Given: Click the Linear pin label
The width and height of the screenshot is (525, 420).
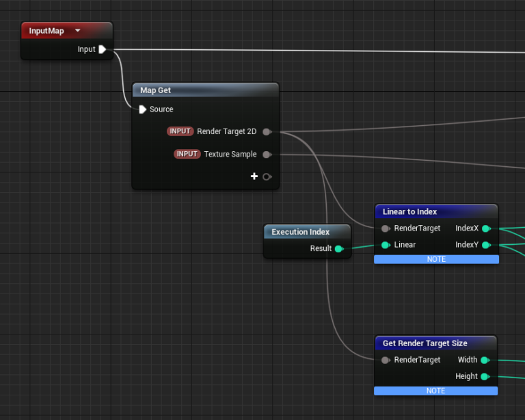Looking at the screenshot, I should (x=405, y=245).
